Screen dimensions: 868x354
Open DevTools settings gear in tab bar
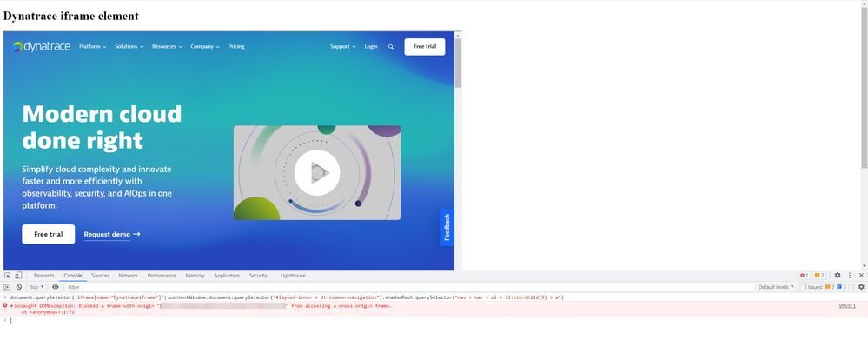(838, 276)
